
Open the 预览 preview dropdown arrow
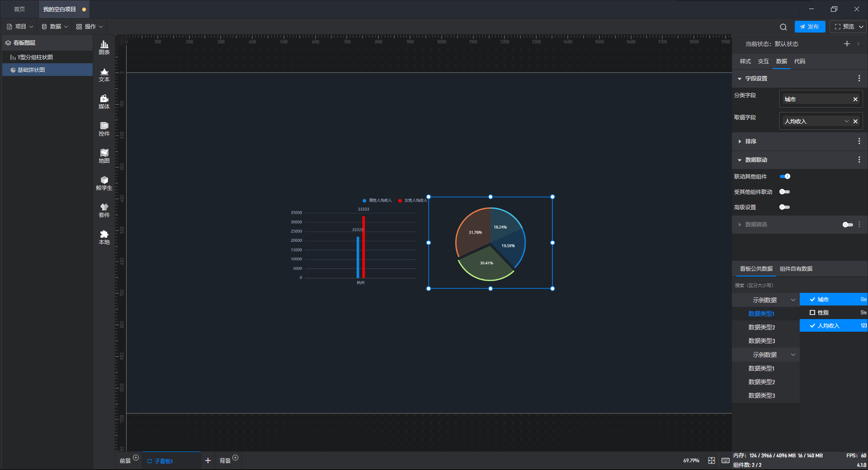point(861,27)
